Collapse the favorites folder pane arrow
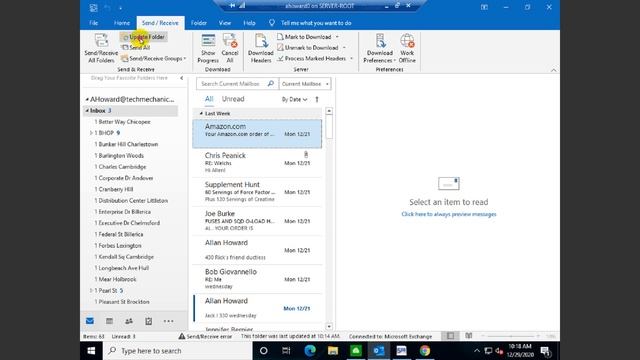 point(182,78)
